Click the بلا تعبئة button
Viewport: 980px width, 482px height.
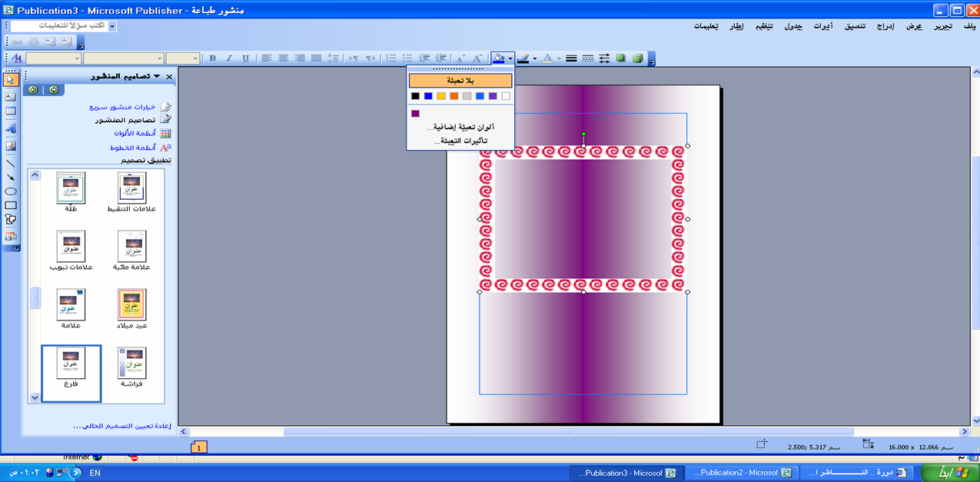point(460,81)
